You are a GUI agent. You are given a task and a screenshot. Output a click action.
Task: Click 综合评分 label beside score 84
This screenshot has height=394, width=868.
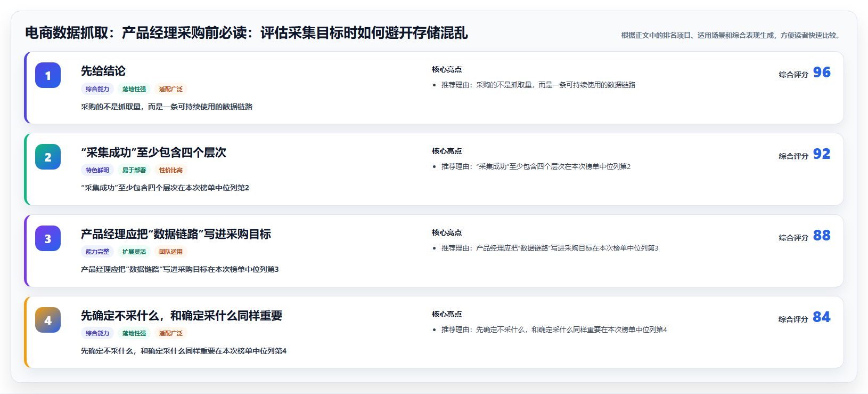pos(793,319)
